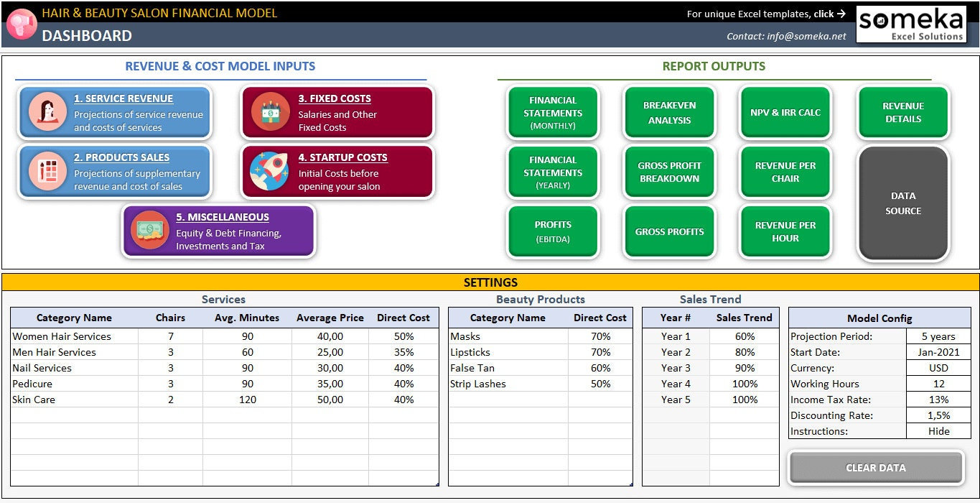This screenshot has width=980, height=503.
Task: Open the Revenue Per Hour report
Action: pos(785,231)
